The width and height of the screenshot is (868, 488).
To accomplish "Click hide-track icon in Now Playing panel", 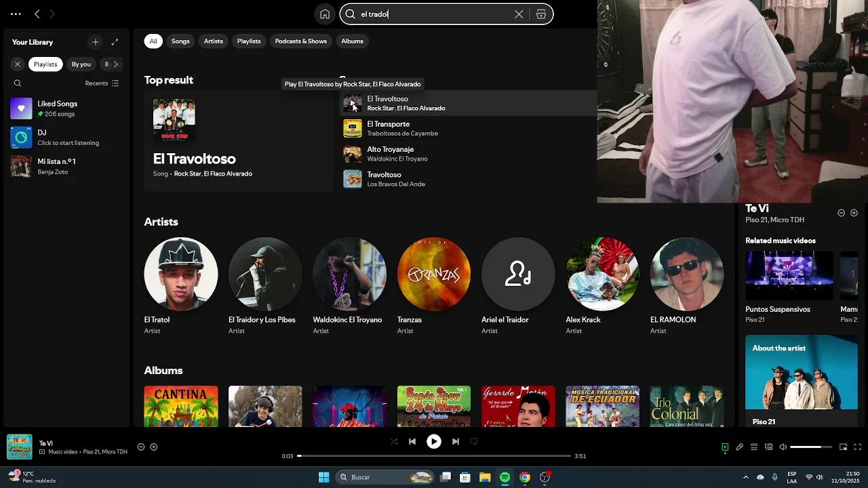I will tap(841, 213).
